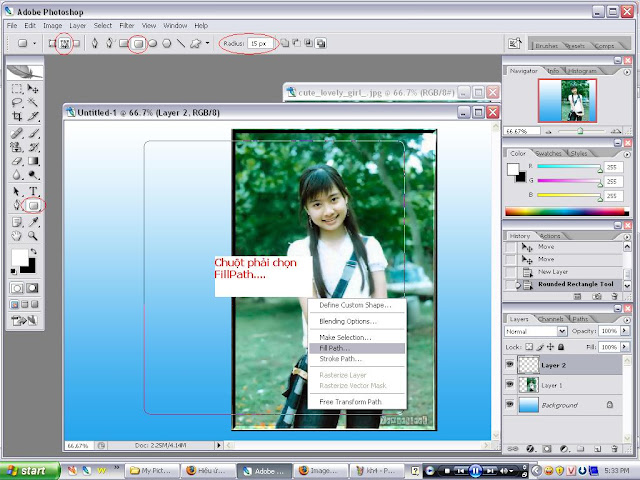Switch to the Channels tab
This screenshot has height=480, width=640.
pos(551,319)
